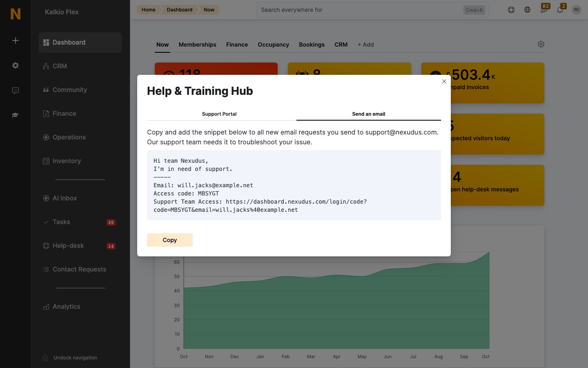Open Tasks with 35 badge
This screenshot has height=368, width=588.
[80, 222]
